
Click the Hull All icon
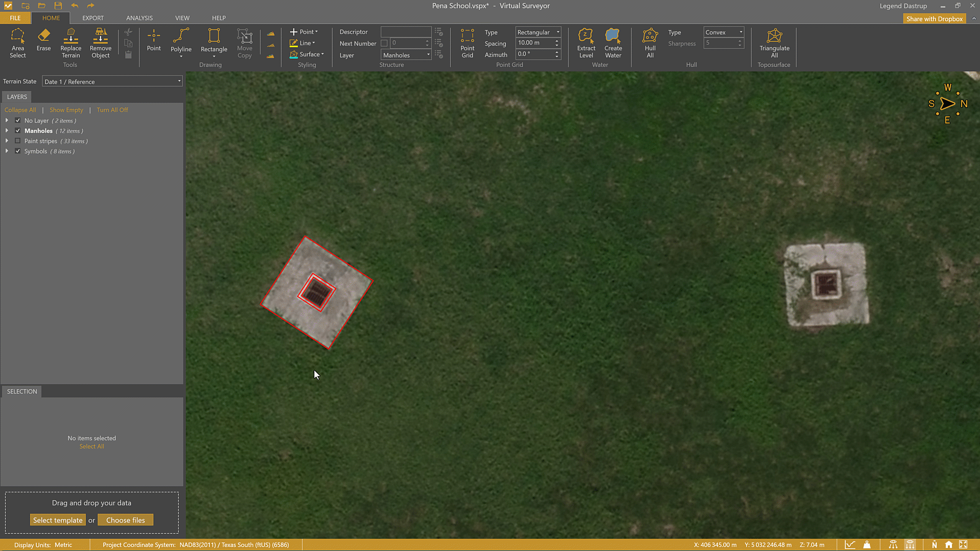point(650,43)
